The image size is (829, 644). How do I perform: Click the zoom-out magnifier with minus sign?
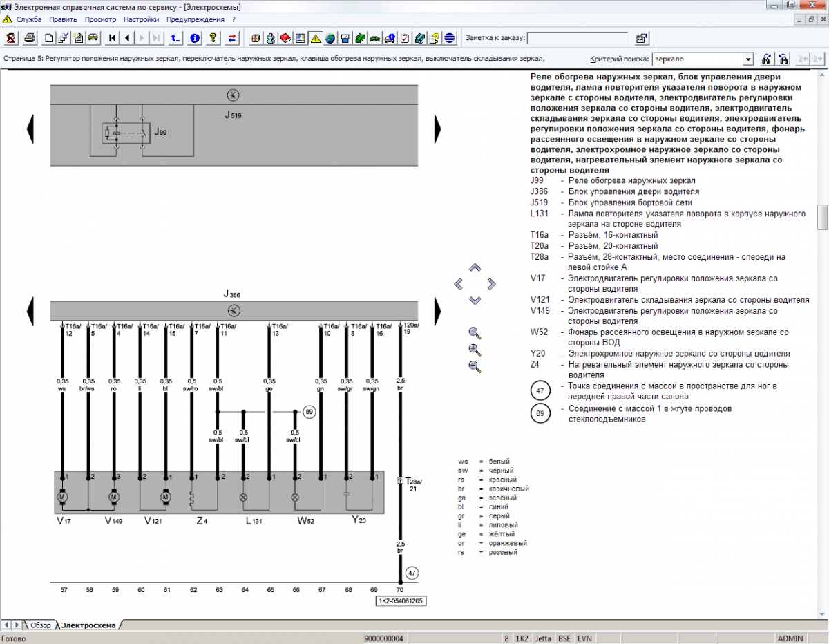click(x=475, y=366)
